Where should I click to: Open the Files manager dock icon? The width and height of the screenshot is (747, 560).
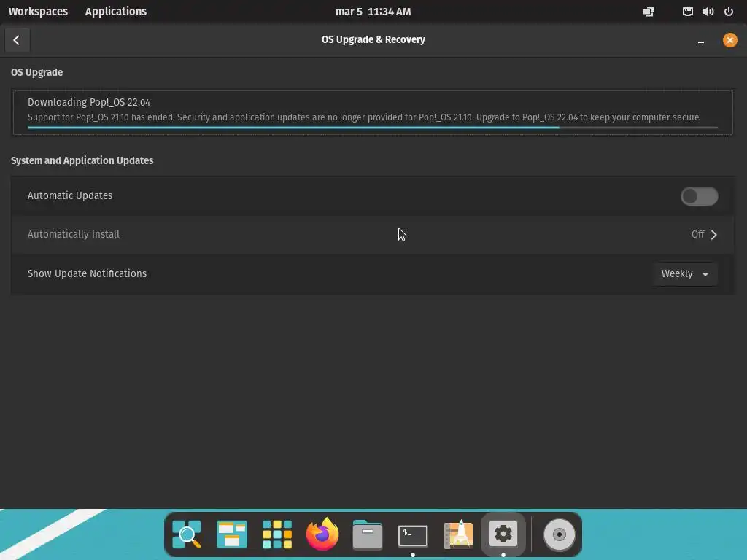point(368,534)
